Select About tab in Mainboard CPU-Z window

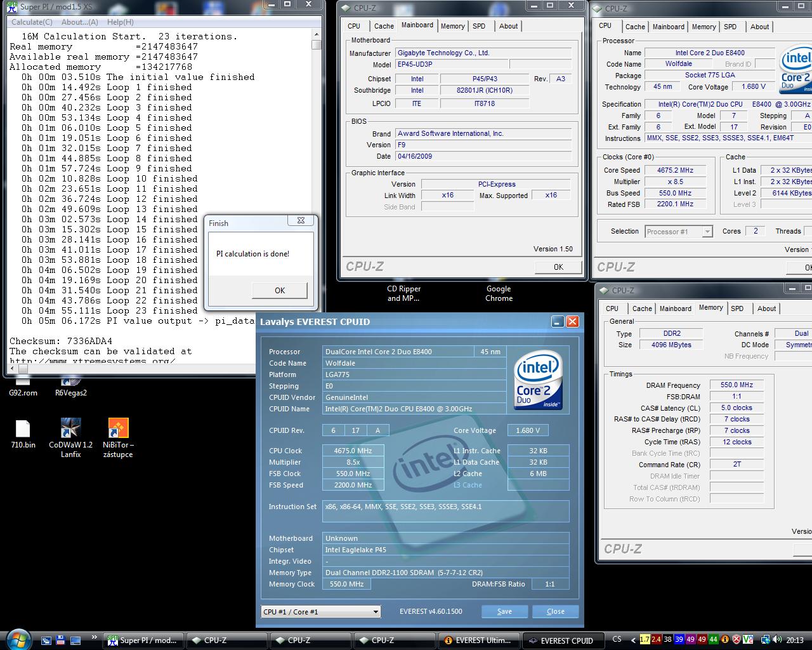point(509,26)
